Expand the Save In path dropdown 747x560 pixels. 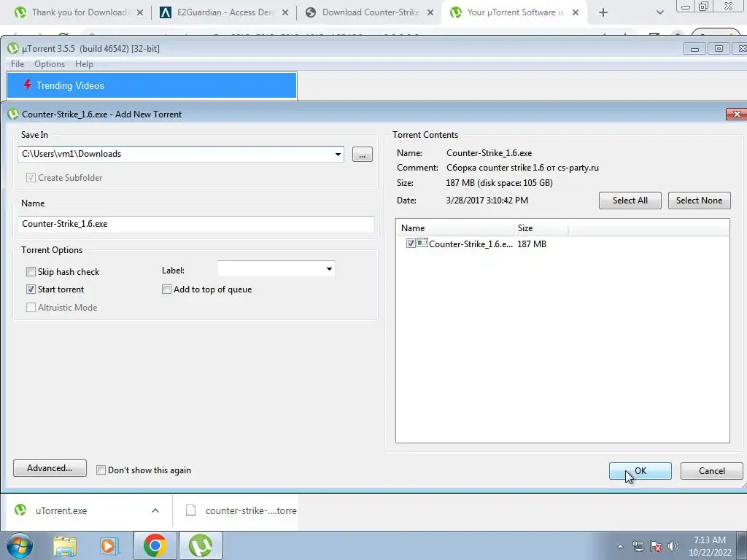tap(338, 155)
